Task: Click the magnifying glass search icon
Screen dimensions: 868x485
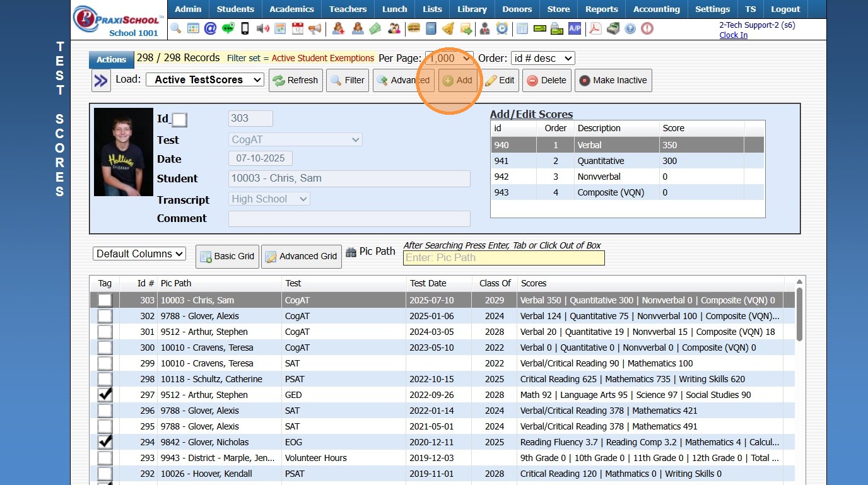Action: tap(176, 28)
